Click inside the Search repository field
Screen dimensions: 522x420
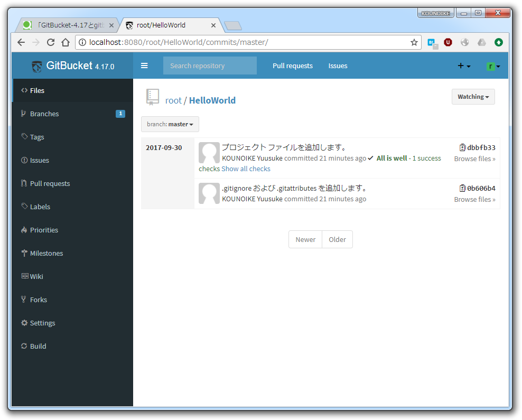pos(209,66)
